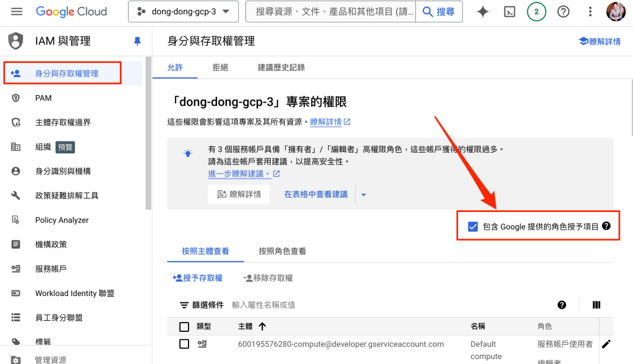
Task: Click the 機構政策 sidebar icon
Action: point(15,244)
